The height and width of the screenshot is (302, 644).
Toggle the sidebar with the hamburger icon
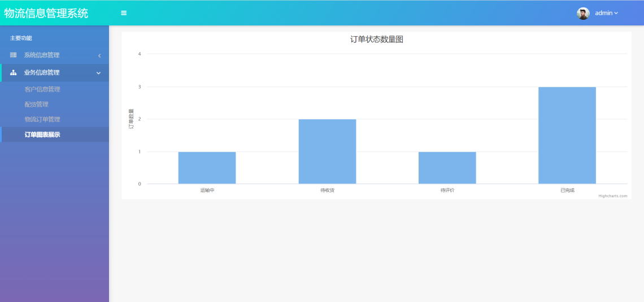pos(124,13)
